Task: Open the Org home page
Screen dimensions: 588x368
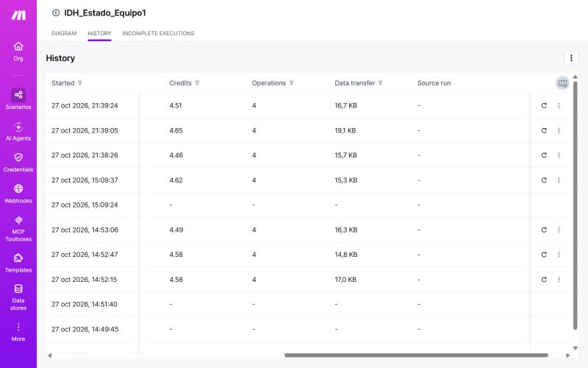Action: click(x=18, y=52)
